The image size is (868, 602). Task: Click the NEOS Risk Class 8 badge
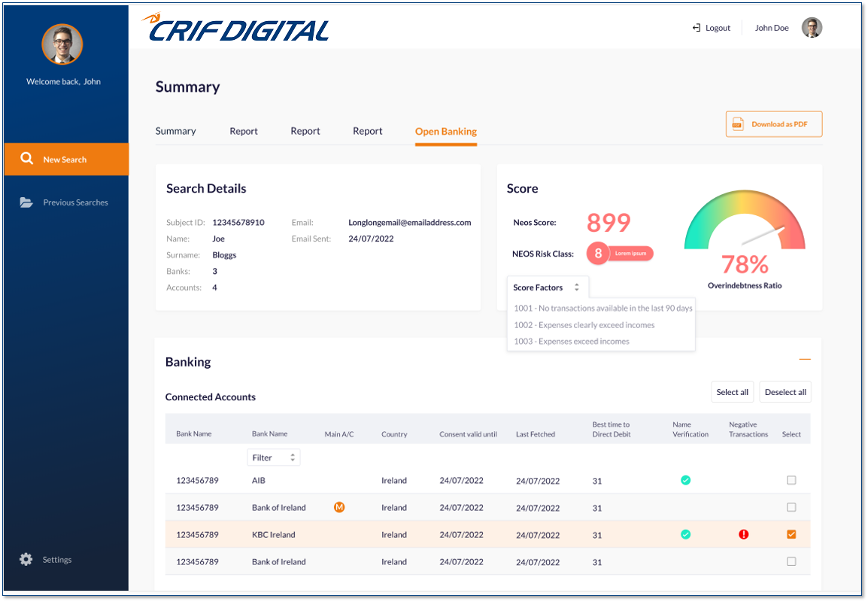(x=598, y=253)
